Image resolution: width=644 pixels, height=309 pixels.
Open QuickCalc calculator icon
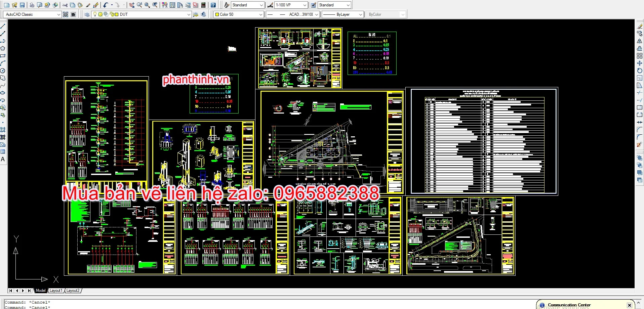click(x=203, y=5)
